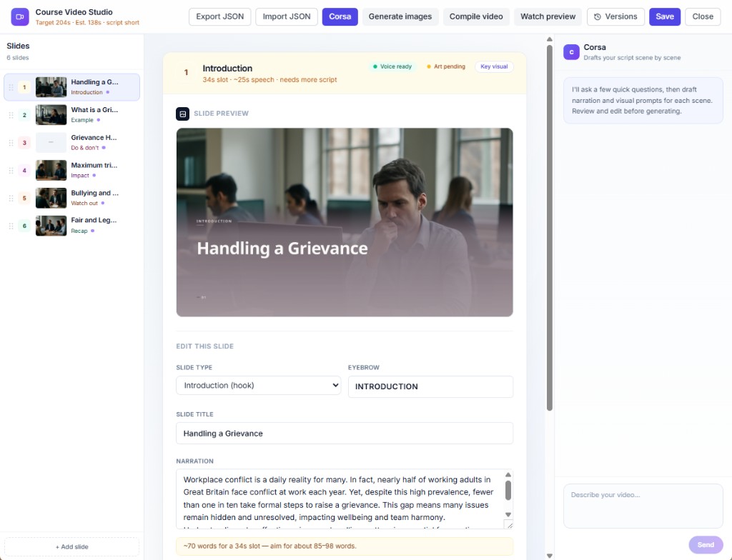This screenshot has width=732, height=560.
Task: Click the Export JSON button
Action: (x=220, y=17)
